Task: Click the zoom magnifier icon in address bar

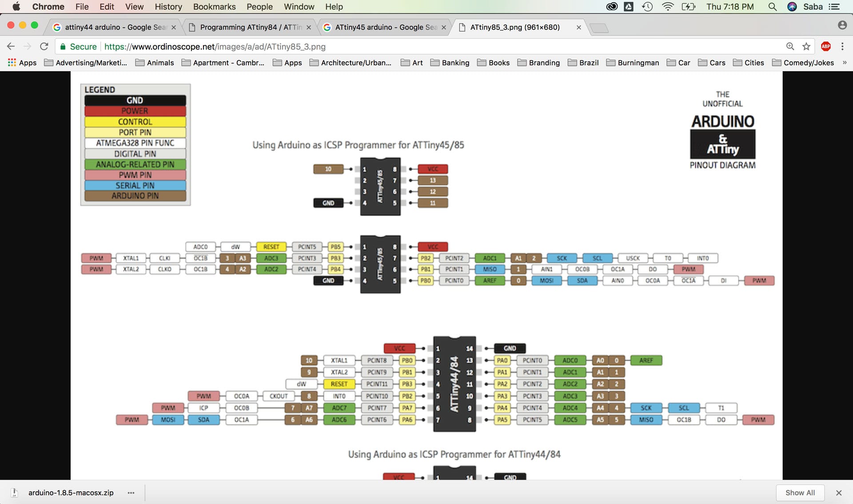Action: 790,46
